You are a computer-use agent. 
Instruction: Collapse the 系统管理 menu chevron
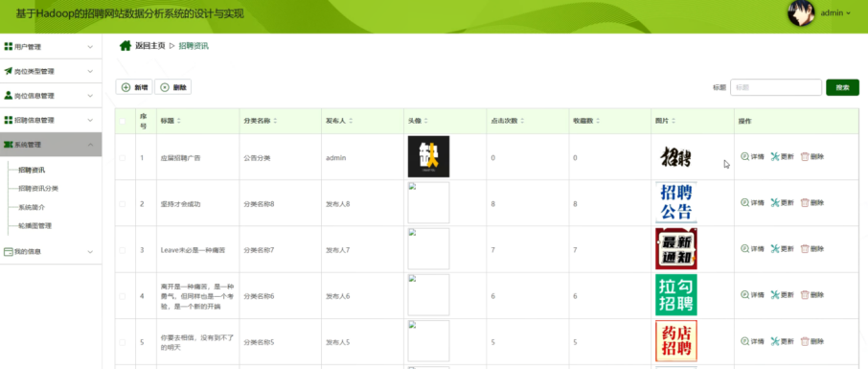pos(90,145)
